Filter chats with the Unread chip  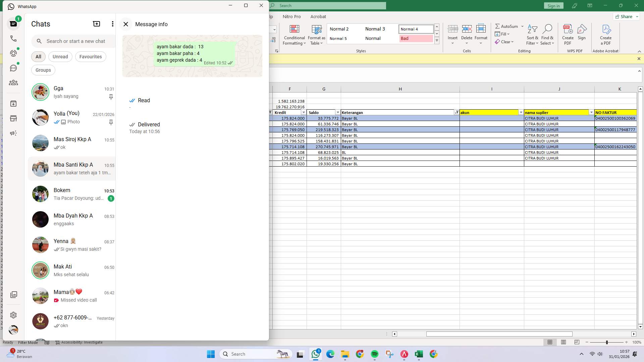60,57
